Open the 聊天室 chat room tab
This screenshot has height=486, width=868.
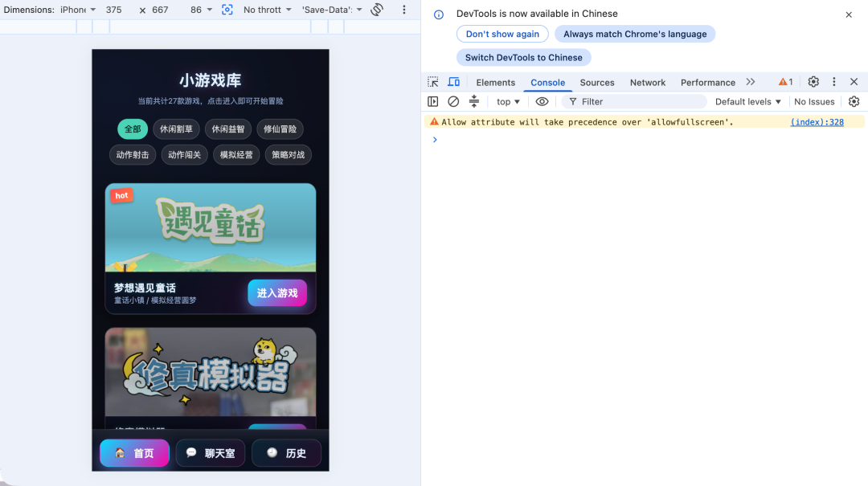click(x=211, y=453)
